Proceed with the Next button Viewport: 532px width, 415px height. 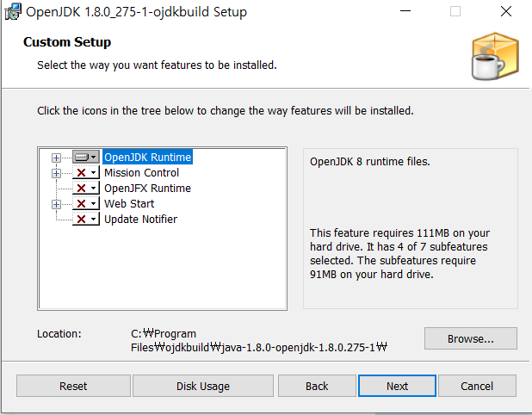(397, 386)
